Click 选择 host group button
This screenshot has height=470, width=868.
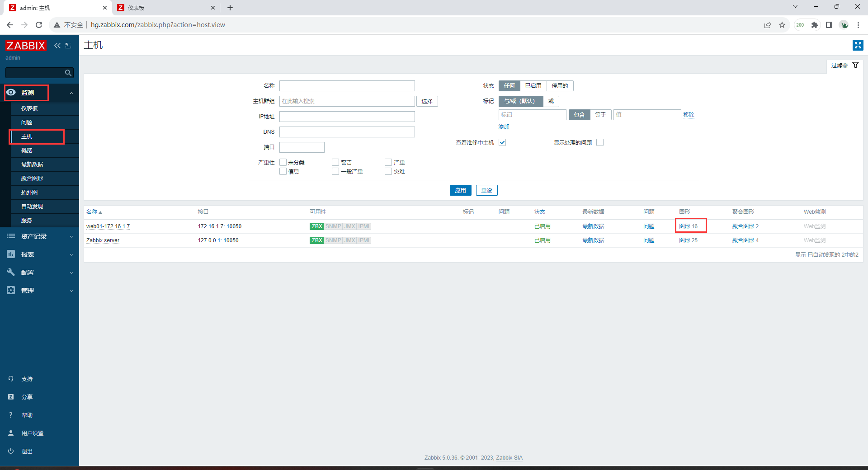point(427,101)
